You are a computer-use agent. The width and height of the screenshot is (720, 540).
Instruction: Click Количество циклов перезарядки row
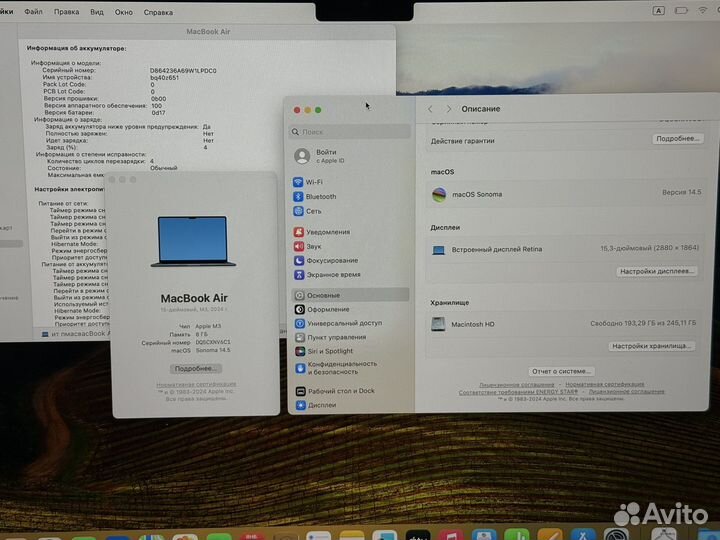[101, 161]
